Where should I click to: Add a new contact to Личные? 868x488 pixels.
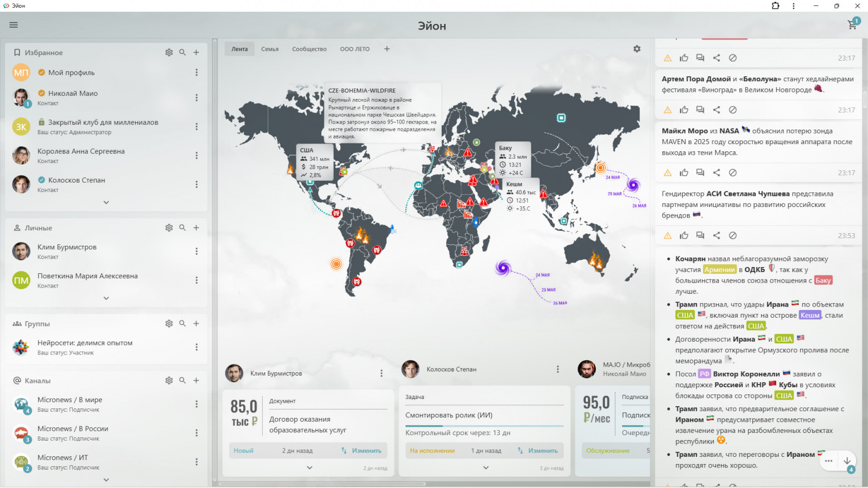tap(196, 228)
